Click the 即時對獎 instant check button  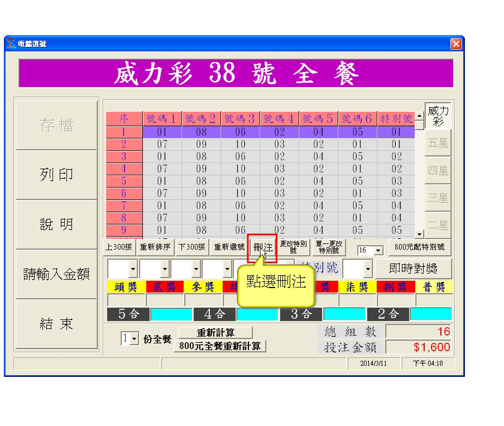(x=412, y=269)
